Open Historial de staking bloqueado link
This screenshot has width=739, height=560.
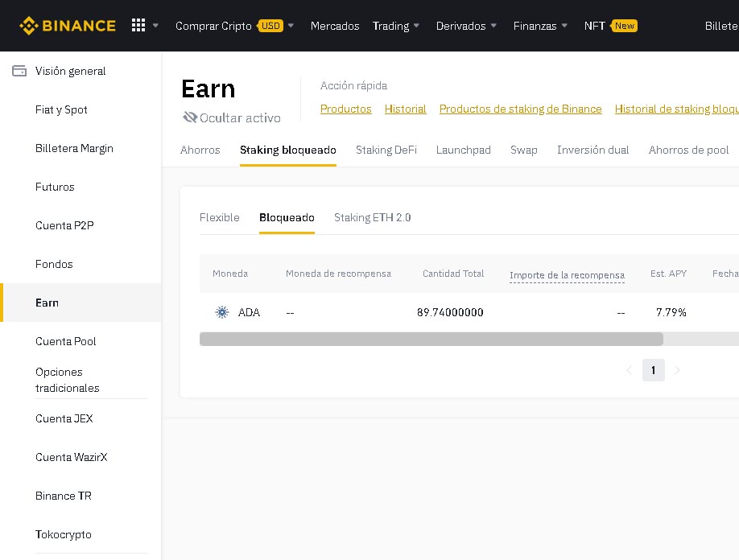pyautogui.click(x=677, y=109)
